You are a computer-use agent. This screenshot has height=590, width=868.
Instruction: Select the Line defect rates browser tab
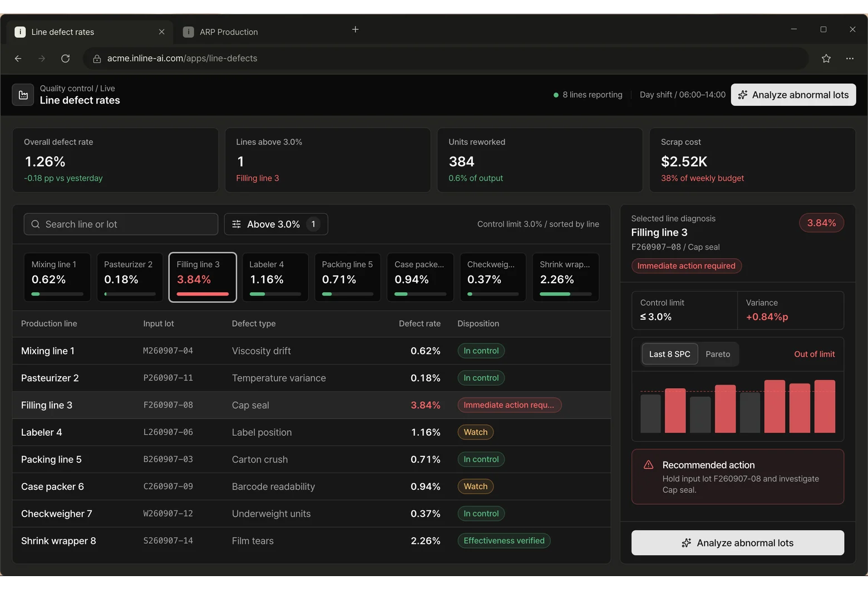point(90,32)
